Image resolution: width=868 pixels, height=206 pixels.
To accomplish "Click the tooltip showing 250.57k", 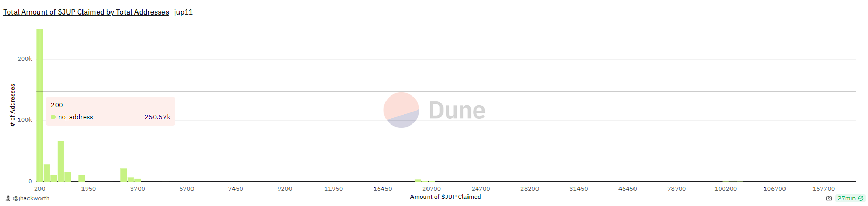I will (x=111, y=111).
